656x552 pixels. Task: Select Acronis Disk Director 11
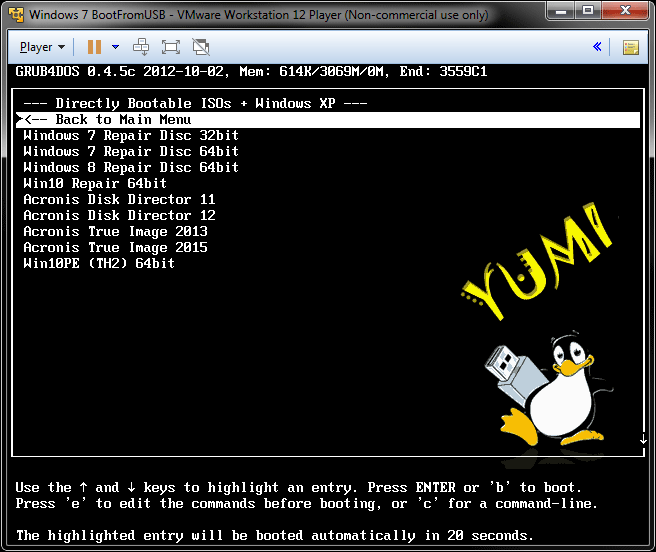(x=119, y=199)
